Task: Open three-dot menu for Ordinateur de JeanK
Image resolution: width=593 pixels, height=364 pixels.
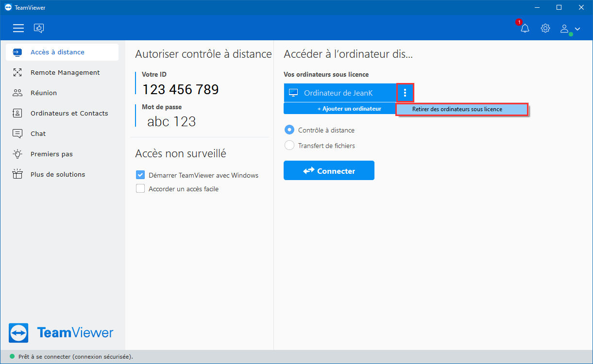Action: [x=405, y=93]
